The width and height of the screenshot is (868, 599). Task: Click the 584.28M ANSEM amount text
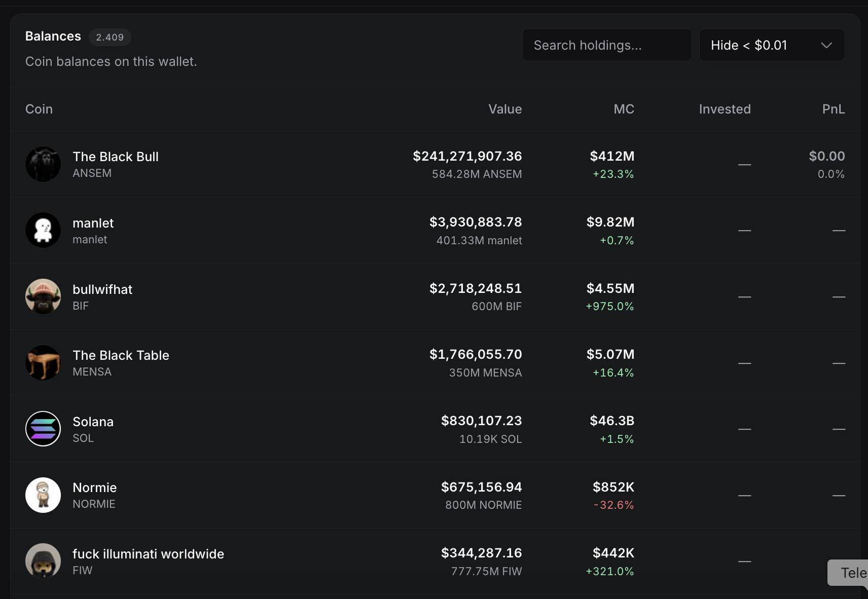[x=477, y=174]
